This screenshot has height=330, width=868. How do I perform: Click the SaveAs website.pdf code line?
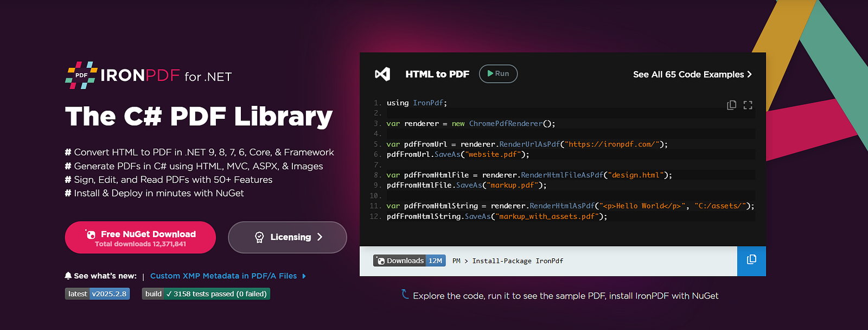tap(458, 155)
